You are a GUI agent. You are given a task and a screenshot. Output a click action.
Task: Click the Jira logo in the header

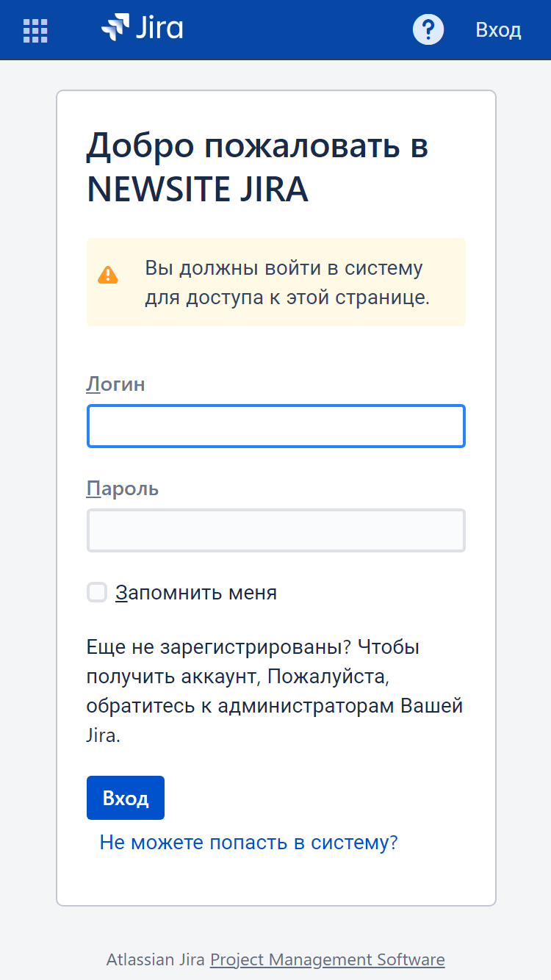click(x=142, y=28)
